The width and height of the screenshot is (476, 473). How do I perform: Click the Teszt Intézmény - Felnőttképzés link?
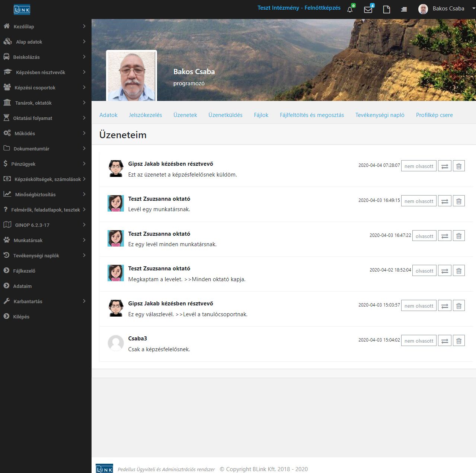[299, 8]
